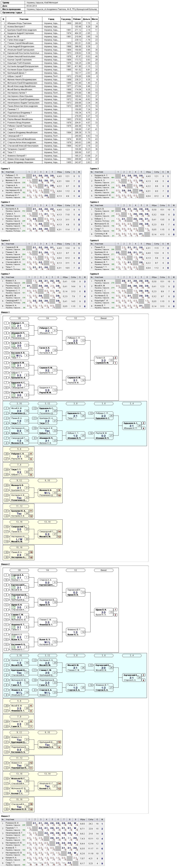The height and width of the screenshot is (868, 178).
Task: Select tournament name 'Украина, Харьков, Клуб Метеорит'
Action: pos(42,2)
